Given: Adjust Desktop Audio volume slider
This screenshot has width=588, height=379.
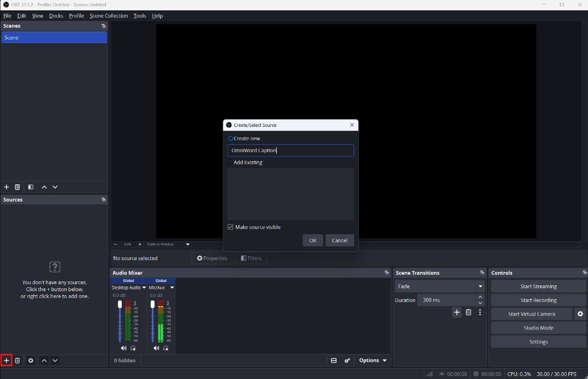Looking at the screenshot, I should 120,304.
